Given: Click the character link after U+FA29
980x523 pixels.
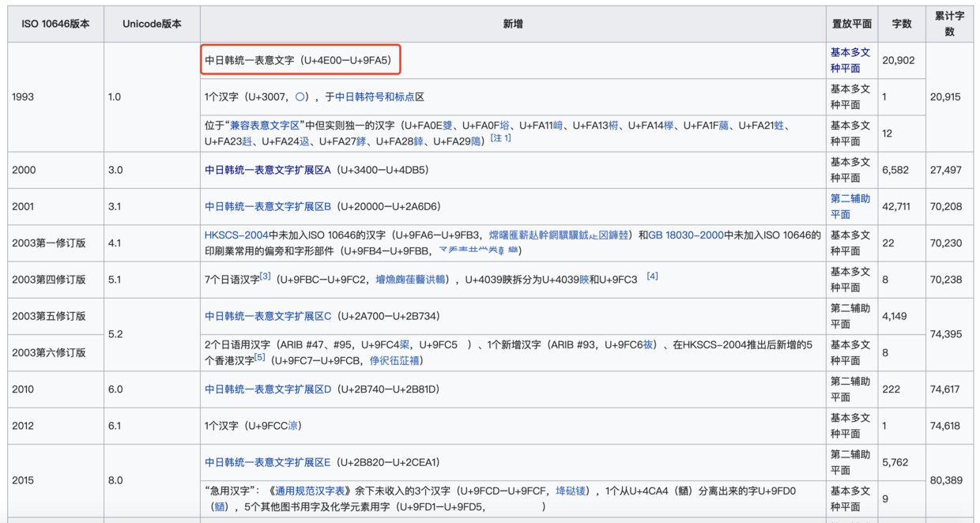Looking at the screenshot, I should click(x=476, y=141).
